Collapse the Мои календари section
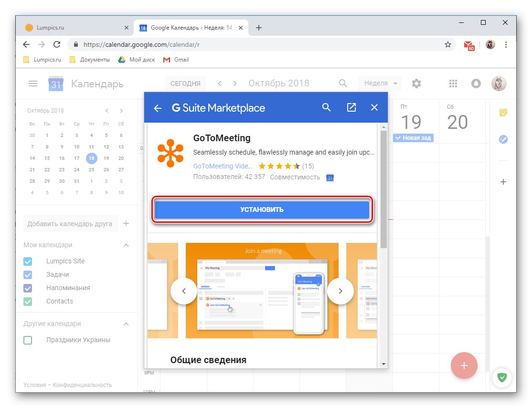This screenshot has height=408, width=532. 126,245
